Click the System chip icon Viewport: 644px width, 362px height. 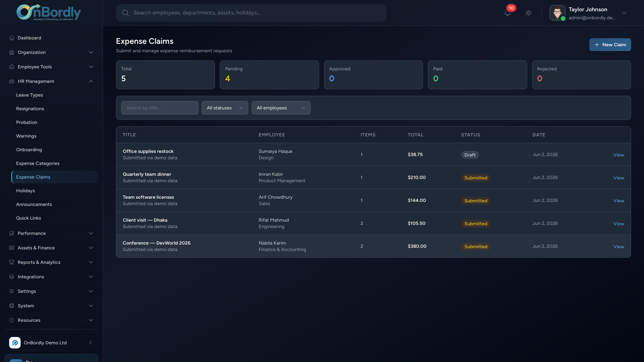(12, 306)
